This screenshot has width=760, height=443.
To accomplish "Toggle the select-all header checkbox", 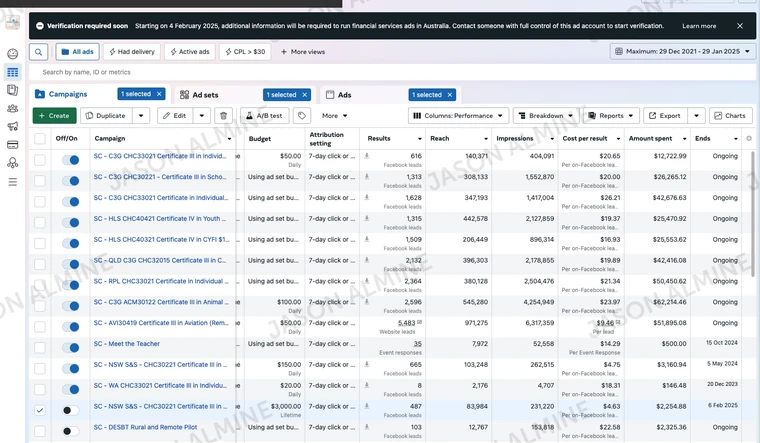I will tap(40, 139).
